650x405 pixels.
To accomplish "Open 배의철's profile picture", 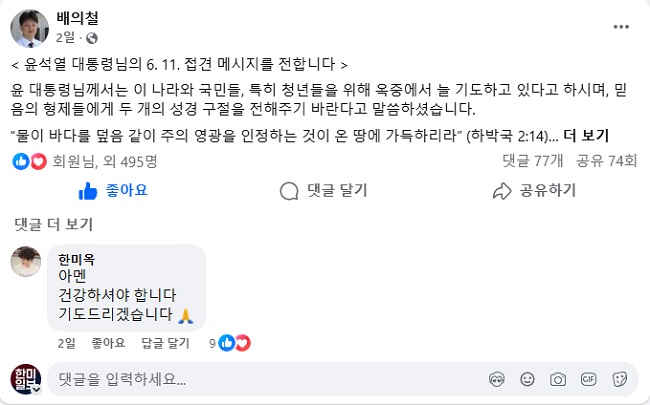I will [x=29, y=29].
